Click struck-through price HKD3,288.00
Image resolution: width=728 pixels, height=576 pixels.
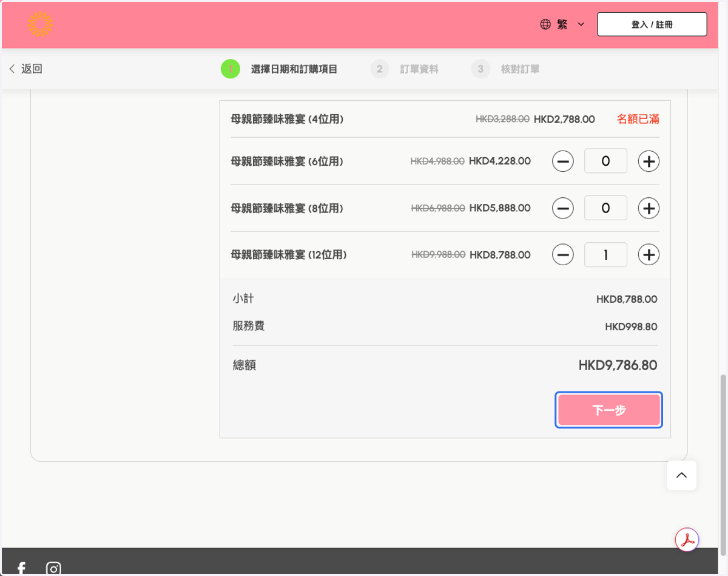point(503,119)
